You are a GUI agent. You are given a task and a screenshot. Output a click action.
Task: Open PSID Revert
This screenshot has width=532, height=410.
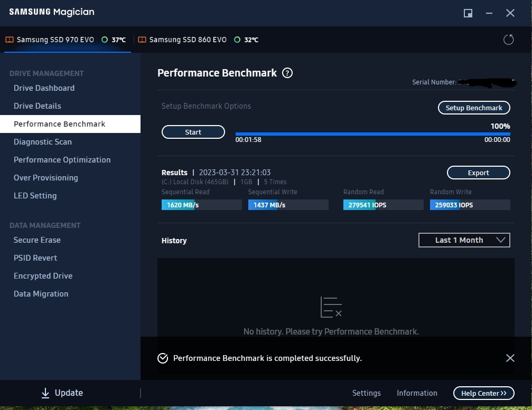(35, 258)
